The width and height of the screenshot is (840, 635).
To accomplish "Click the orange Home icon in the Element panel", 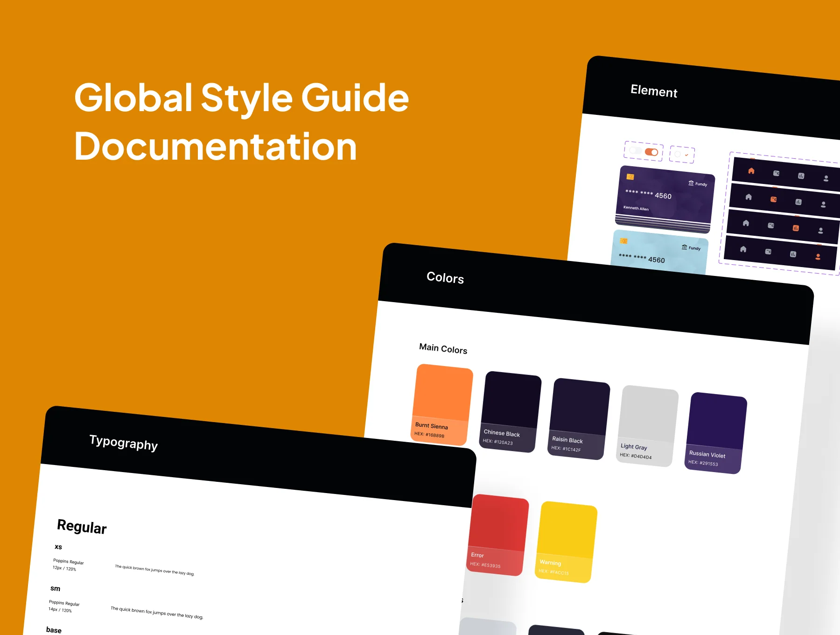I will tap(751, 171).
